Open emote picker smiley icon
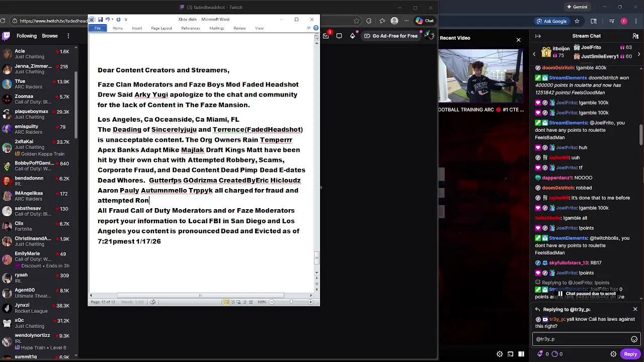644x362 pixels. (634, 339)
